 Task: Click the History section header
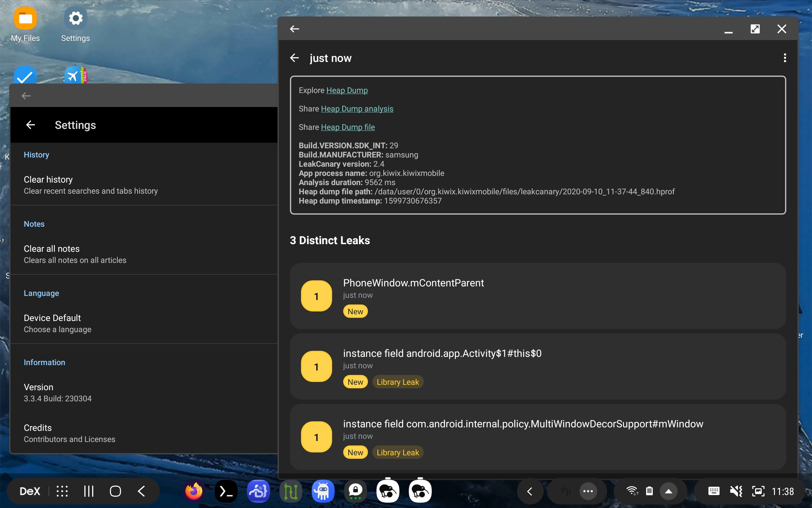coord(36,155)
